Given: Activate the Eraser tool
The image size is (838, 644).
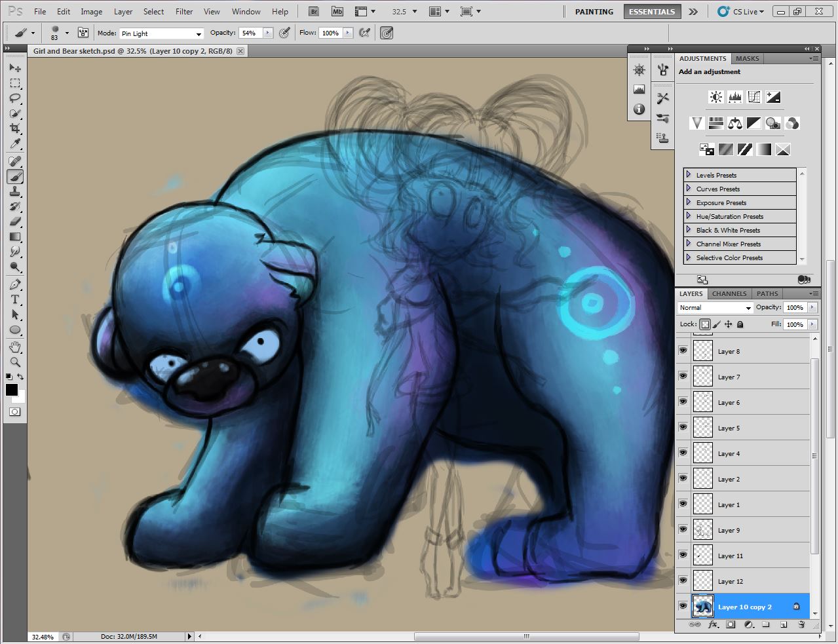Looking at the screenshot, I should point(15,221).
